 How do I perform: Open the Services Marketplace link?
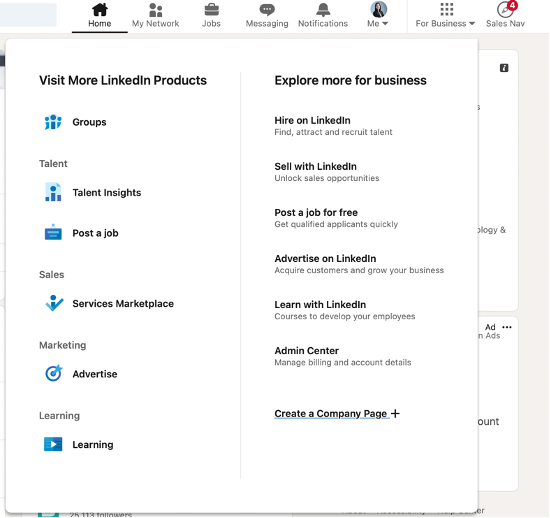point(123,304)
